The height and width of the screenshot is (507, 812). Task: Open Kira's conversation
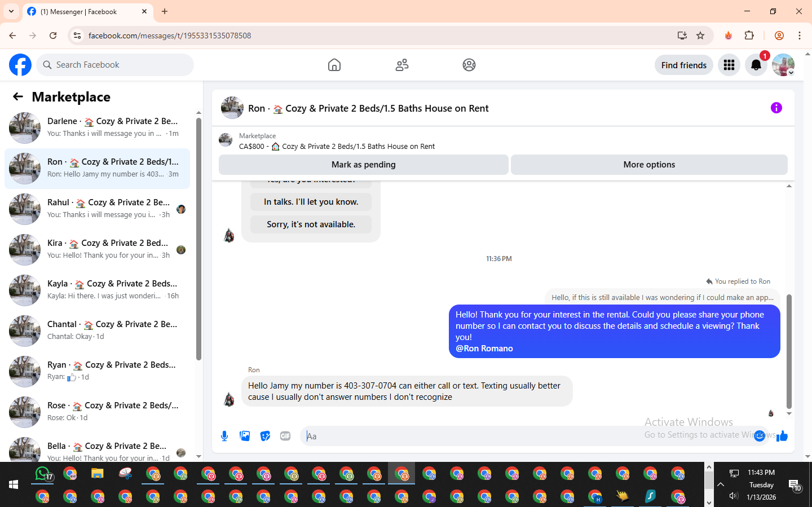click(x=97, y=250)
